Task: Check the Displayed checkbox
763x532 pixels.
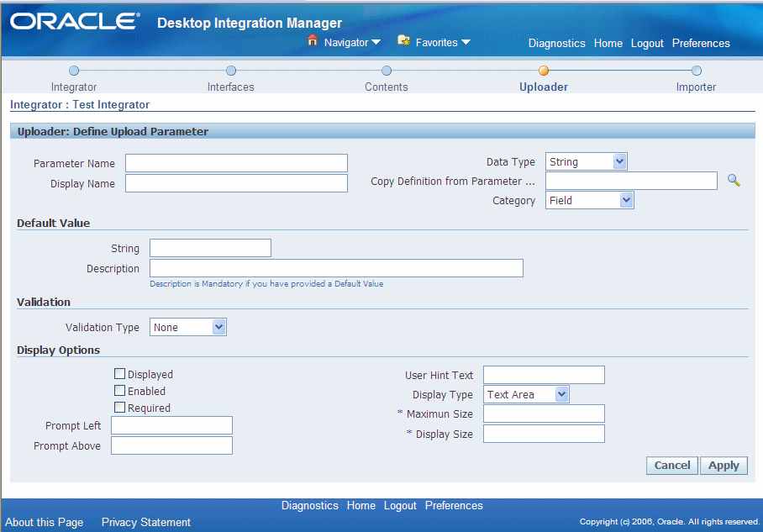Action: [119, 374]
